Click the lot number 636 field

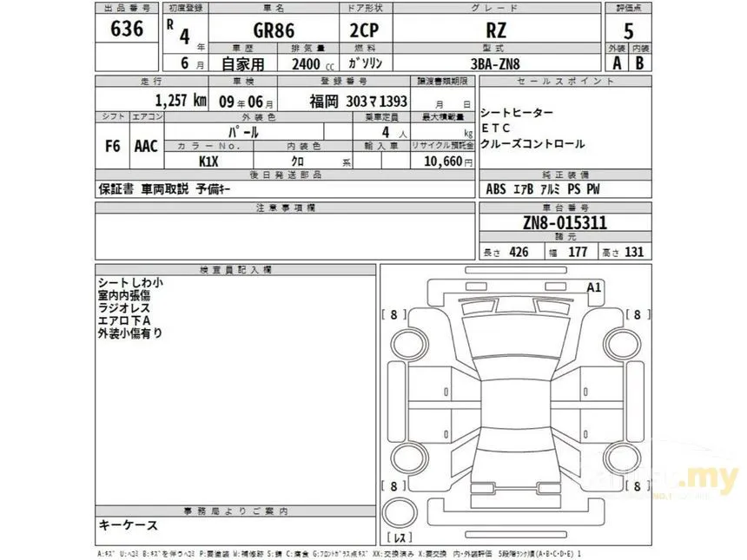point(127,29)
